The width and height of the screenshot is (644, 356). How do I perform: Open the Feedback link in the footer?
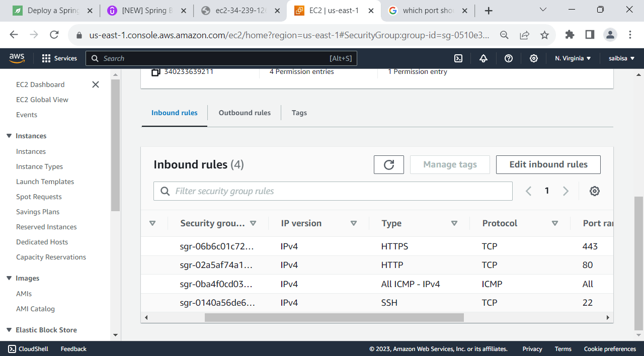pos(73,348)
